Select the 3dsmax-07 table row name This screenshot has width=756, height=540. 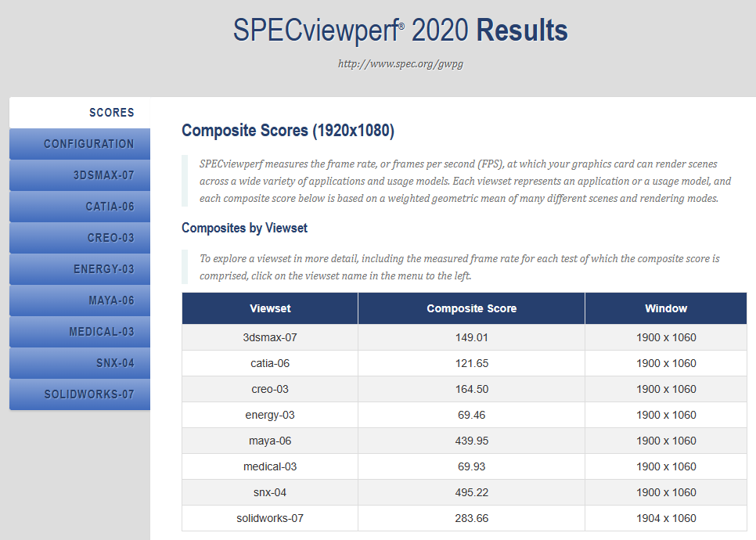(270, 337)
